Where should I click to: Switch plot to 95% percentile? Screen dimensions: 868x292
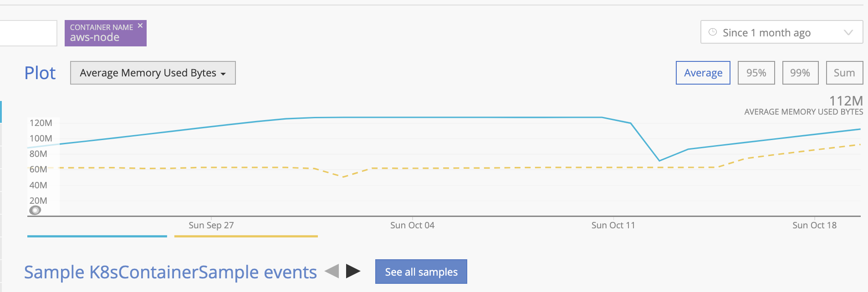coord(756,73)
